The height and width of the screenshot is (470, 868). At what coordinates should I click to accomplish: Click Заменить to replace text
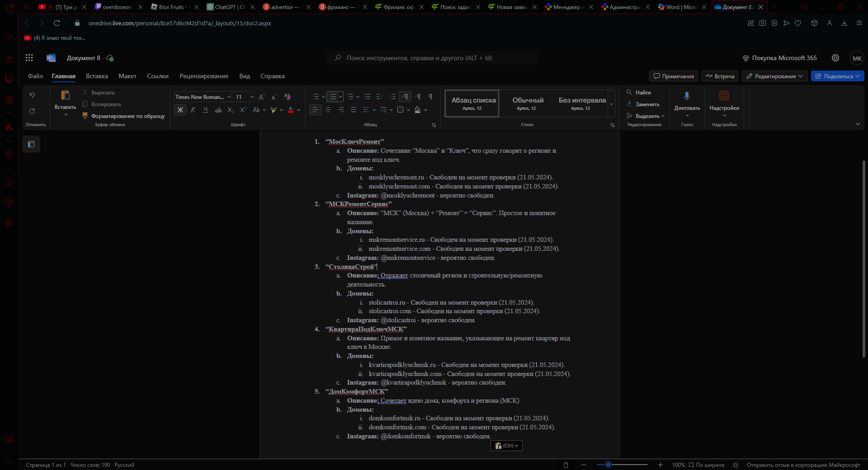[x=643, y=104]
